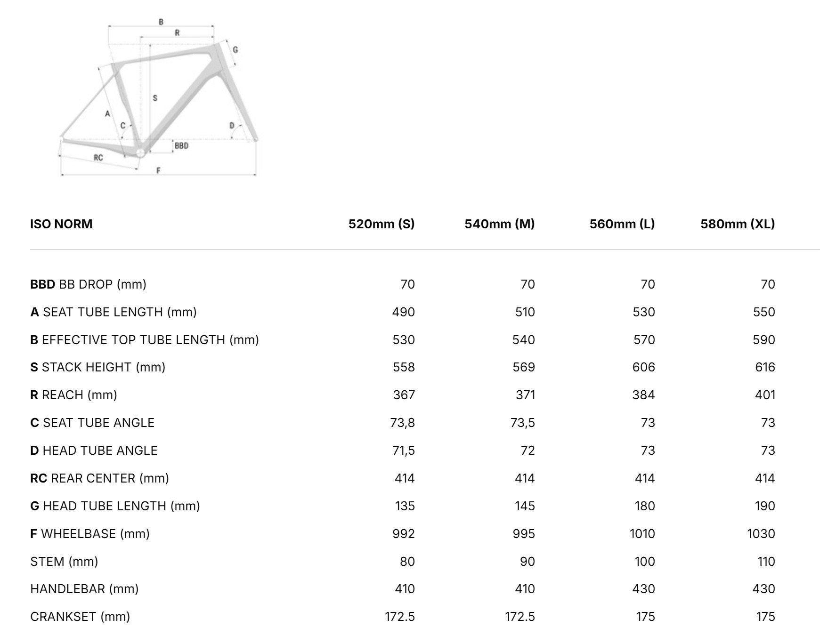Click the REACH row label

click(73, 395)
